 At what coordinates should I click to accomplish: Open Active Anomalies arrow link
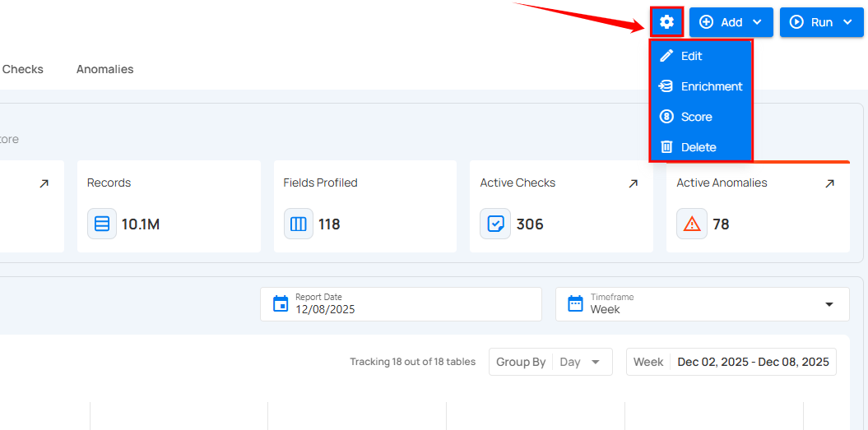tap(829, 183)
